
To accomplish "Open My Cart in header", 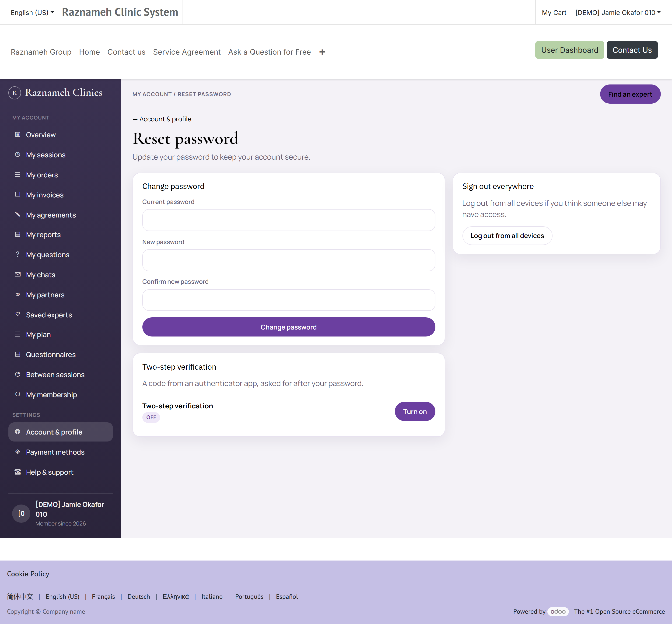I will (554, 13).
